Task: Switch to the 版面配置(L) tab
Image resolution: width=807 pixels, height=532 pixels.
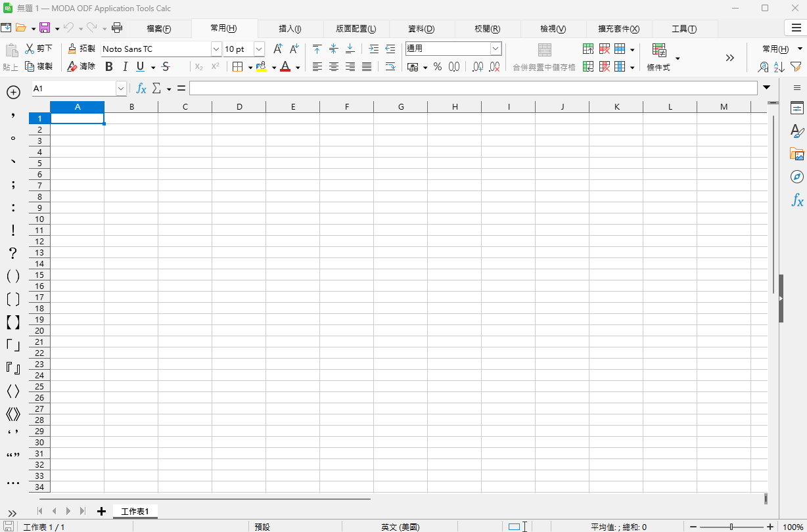Action: [356, 29]
